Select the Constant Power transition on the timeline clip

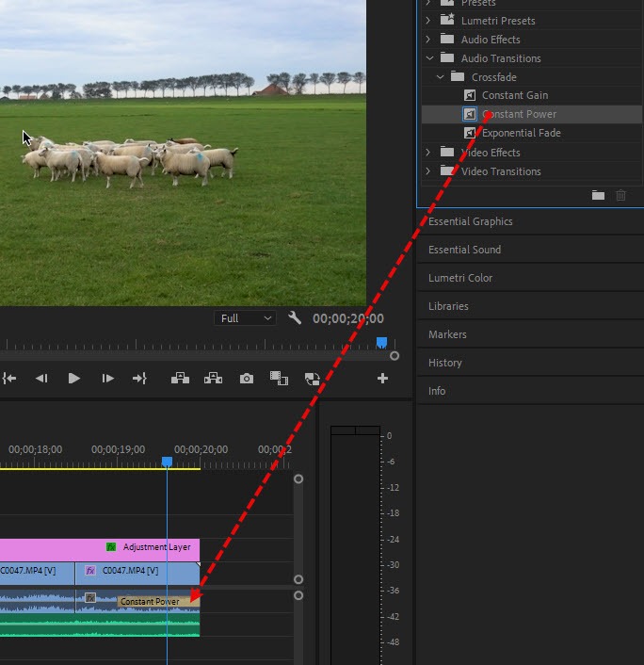point(151,601)
